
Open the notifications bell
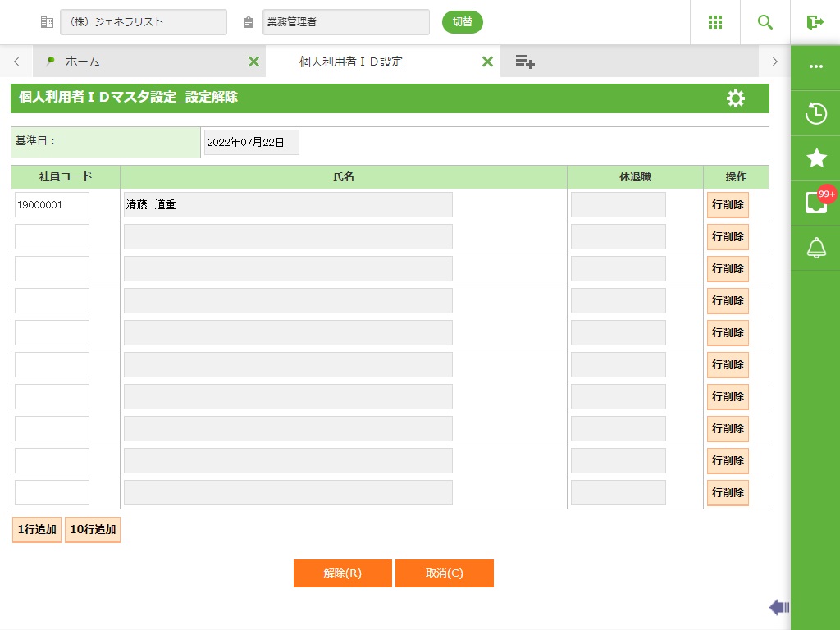point(816,248)
